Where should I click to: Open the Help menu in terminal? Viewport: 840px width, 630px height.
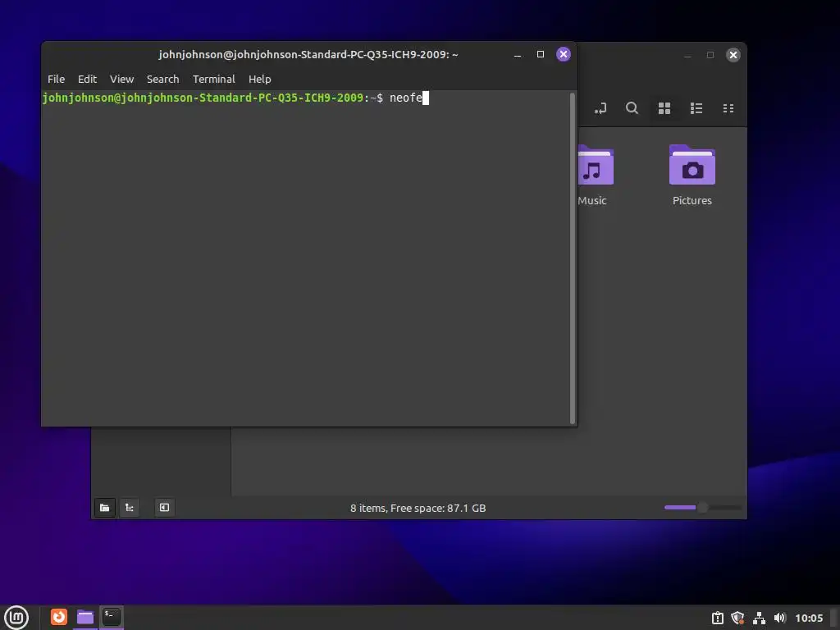click(x=260, y=80)
